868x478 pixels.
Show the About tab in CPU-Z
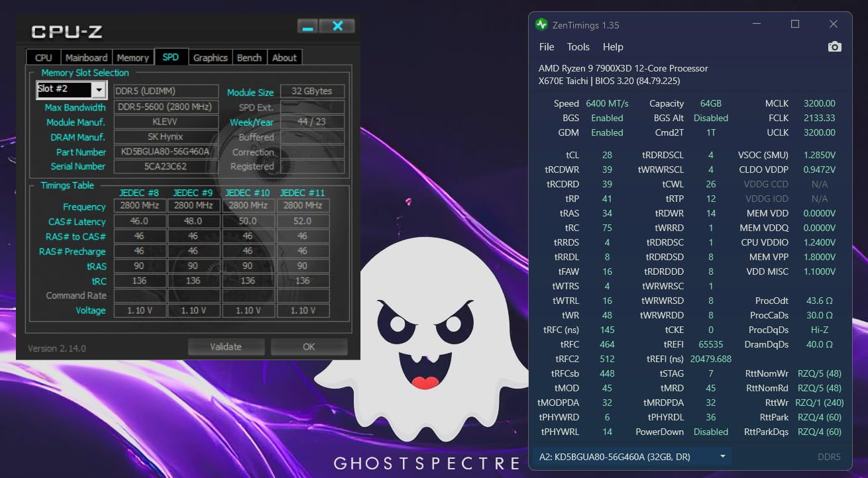(x=284, y=58)
